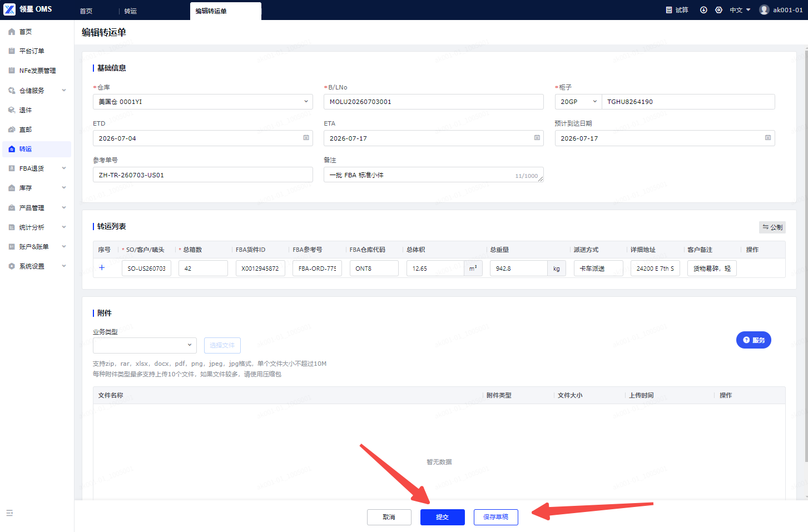Open the 20GP container type dropdown
The height and width of the screenshot is (532, 808).
click(x=578, y=102)
